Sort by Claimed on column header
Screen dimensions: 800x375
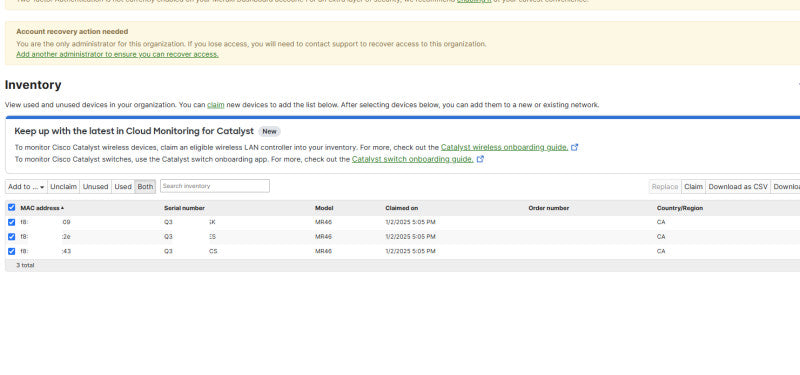pos(402,208)
